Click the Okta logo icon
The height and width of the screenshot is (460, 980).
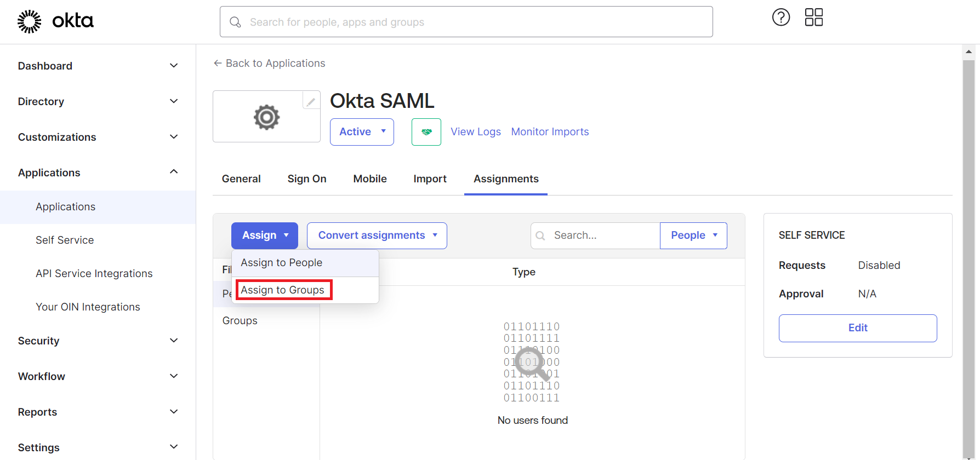pyautogui.click(x=29, y=21)
